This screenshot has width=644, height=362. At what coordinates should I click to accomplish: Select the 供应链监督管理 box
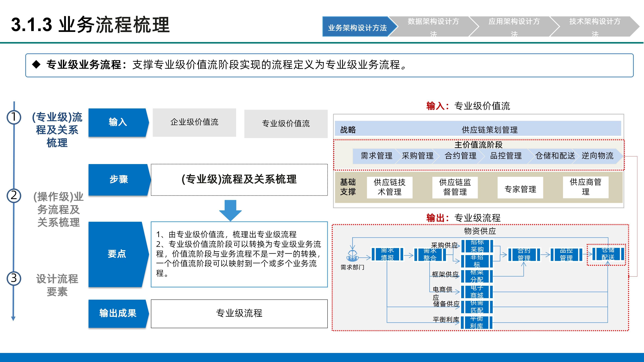455,187
